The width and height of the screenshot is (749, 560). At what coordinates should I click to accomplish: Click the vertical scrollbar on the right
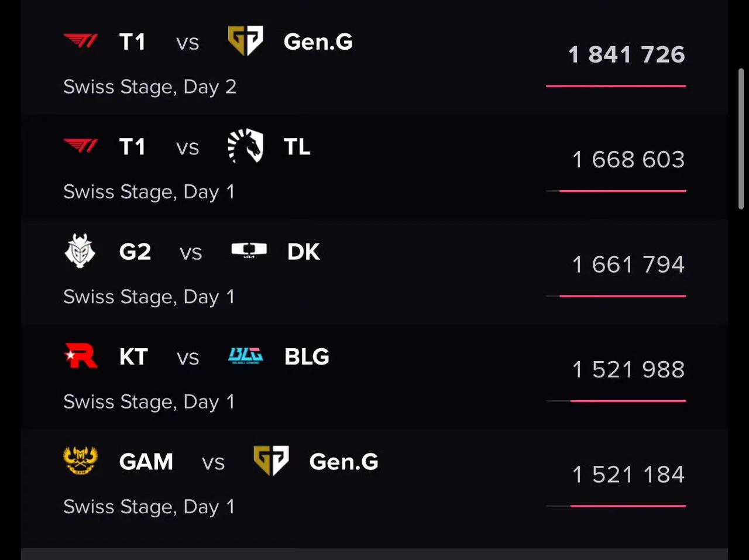coord(741,139)
